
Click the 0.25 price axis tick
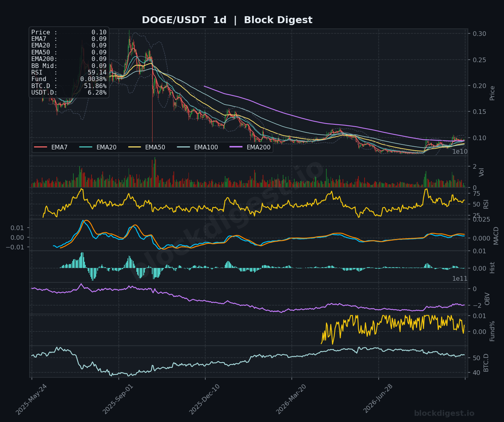tap(479, 60)
